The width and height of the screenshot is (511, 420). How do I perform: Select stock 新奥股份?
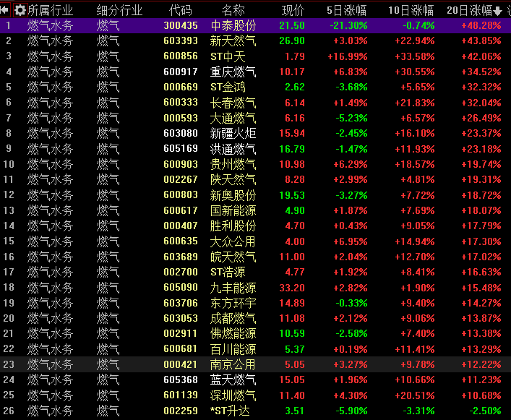[x=233, y=195]
